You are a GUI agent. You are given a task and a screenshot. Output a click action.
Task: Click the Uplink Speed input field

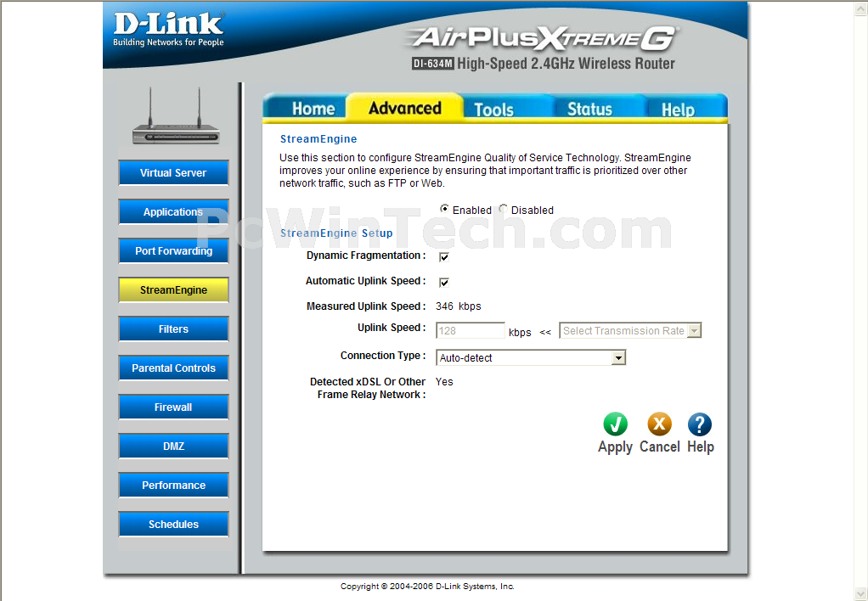[x=471, y=330]
